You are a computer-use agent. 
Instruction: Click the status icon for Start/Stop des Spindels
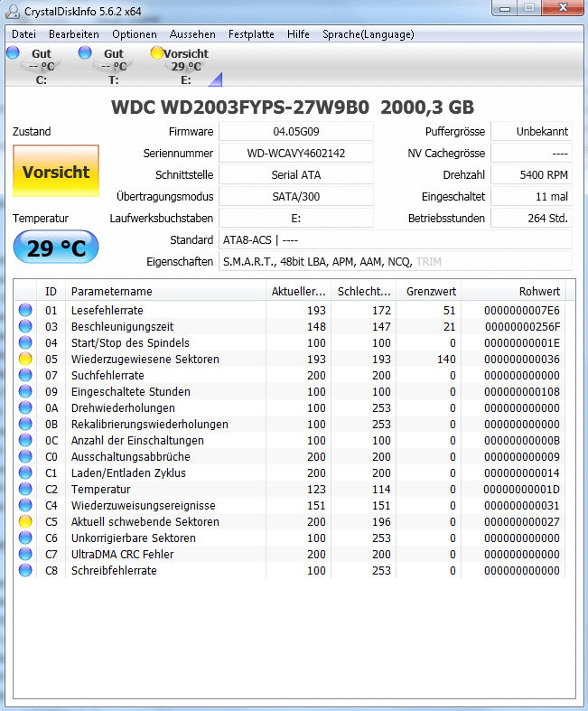(25, 342)
